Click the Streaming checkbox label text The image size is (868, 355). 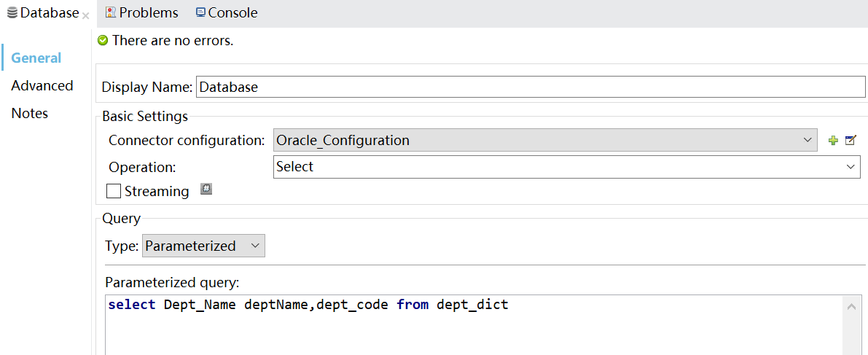157,192
